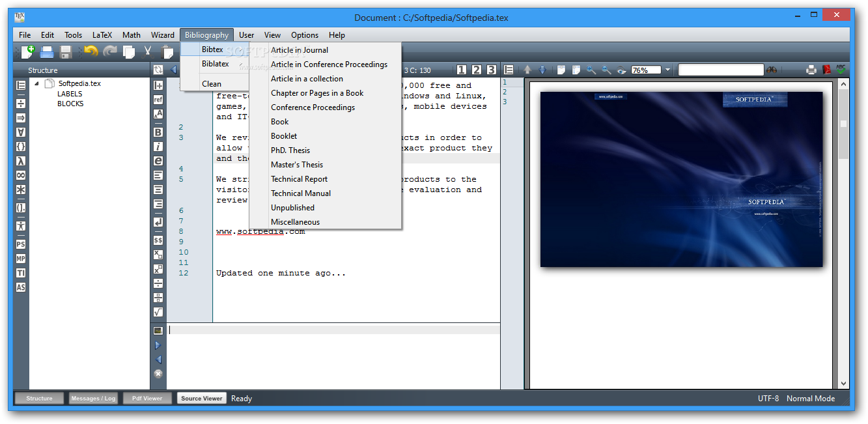Click the New document icon

(x=27, y=52)
